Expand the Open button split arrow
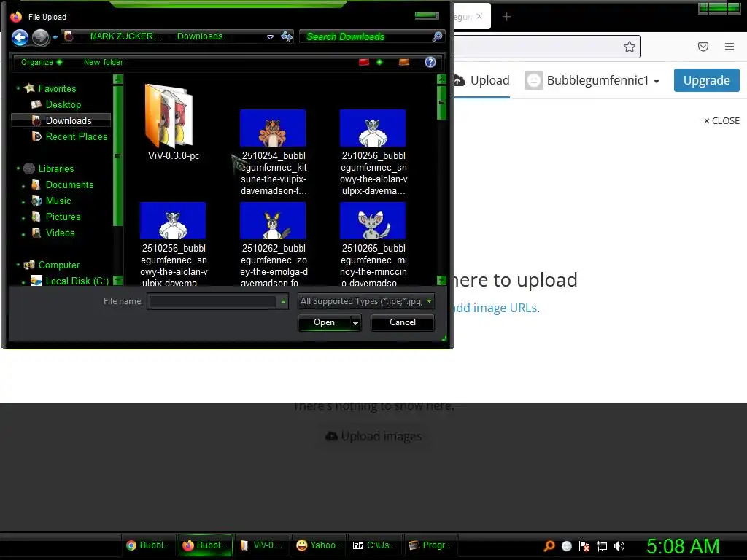Screen dimensions: 747x560 pos(355,322)
